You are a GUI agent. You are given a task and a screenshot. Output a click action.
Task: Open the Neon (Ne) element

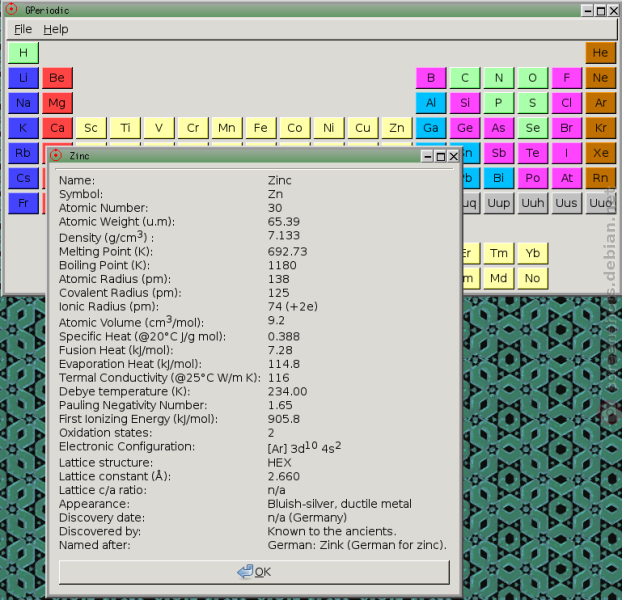pos(600,78)
